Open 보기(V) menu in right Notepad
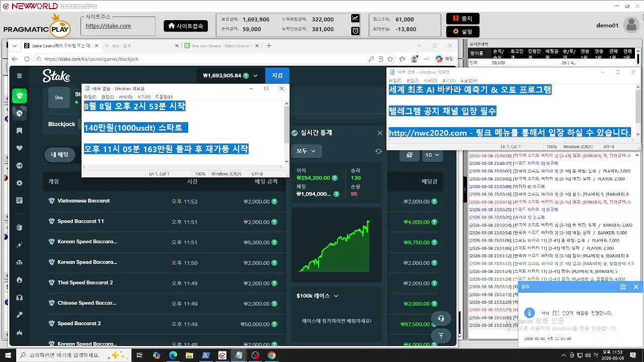Viewport: 644px width, 362px height. (448, 80)
